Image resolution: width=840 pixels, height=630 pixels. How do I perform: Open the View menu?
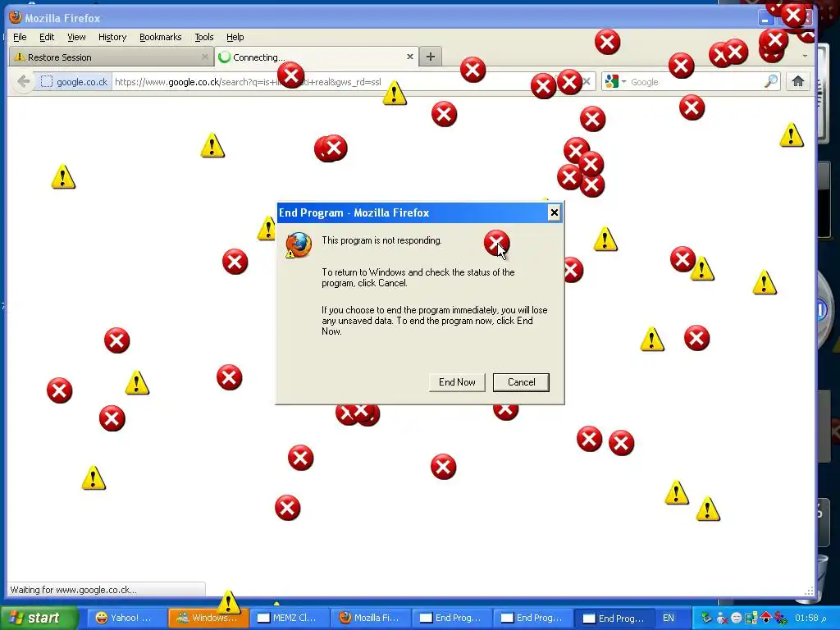76,37
